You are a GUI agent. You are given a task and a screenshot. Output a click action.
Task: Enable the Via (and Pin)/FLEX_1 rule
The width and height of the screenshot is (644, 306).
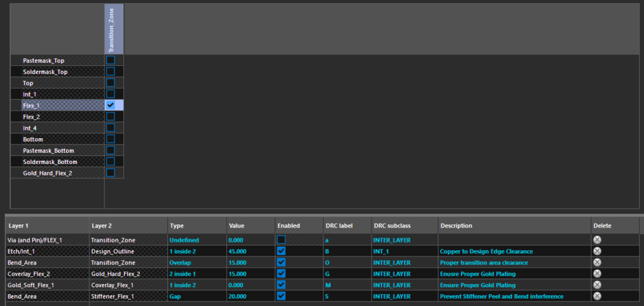pyautogui.click(x=281, y=239)
